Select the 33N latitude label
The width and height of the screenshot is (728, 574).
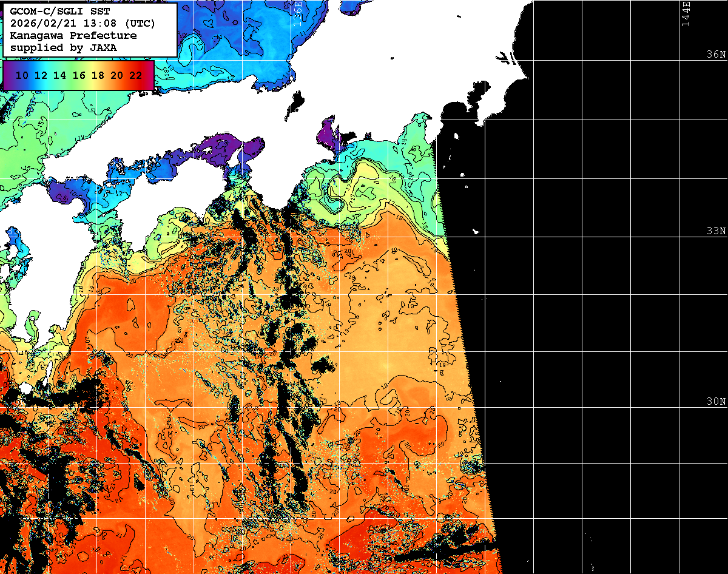click(716, 231)
